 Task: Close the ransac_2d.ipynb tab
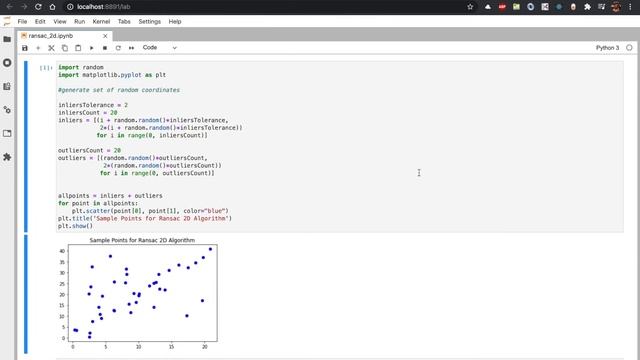click(x=105, y=36)
